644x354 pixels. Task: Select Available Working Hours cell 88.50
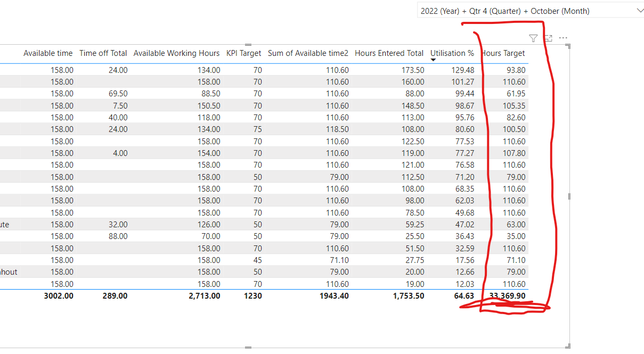pyautogui.click(x=210, y=94)
